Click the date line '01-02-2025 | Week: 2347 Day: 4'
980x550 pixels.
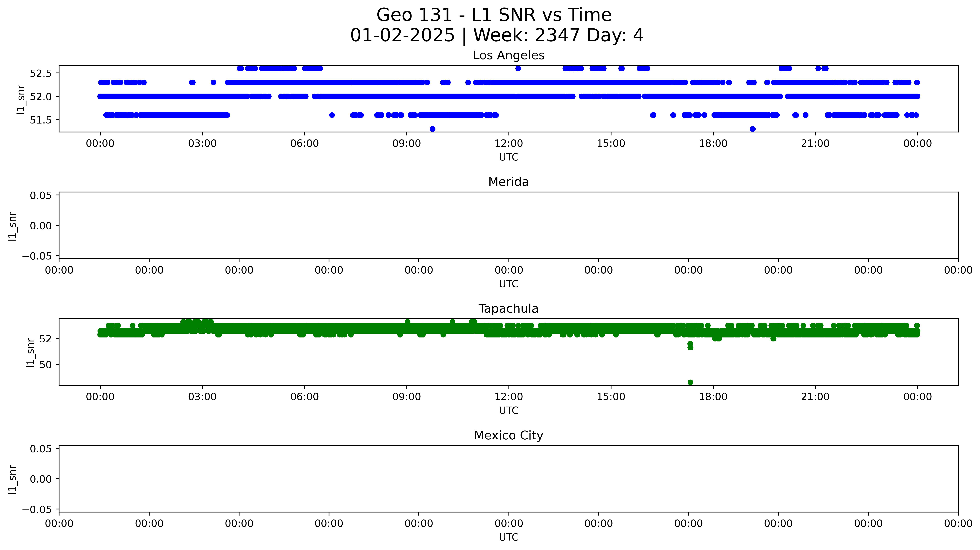point(497,35)
